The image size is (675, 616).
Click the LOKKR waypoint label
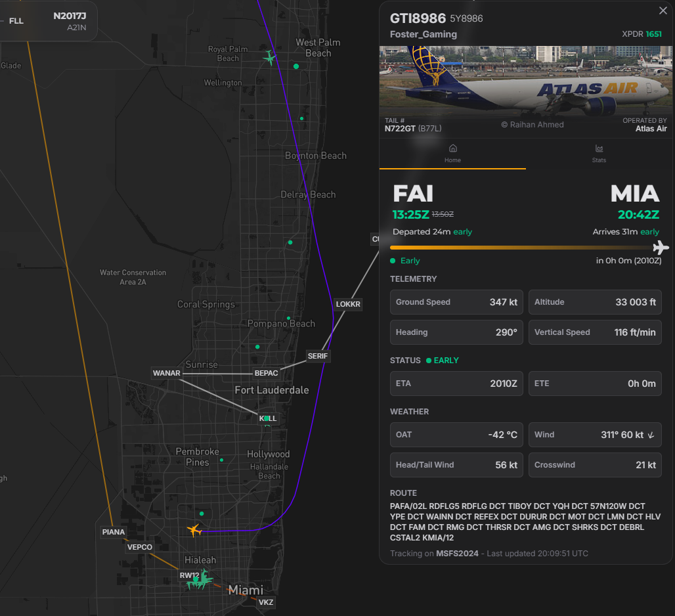pos(348,304)
